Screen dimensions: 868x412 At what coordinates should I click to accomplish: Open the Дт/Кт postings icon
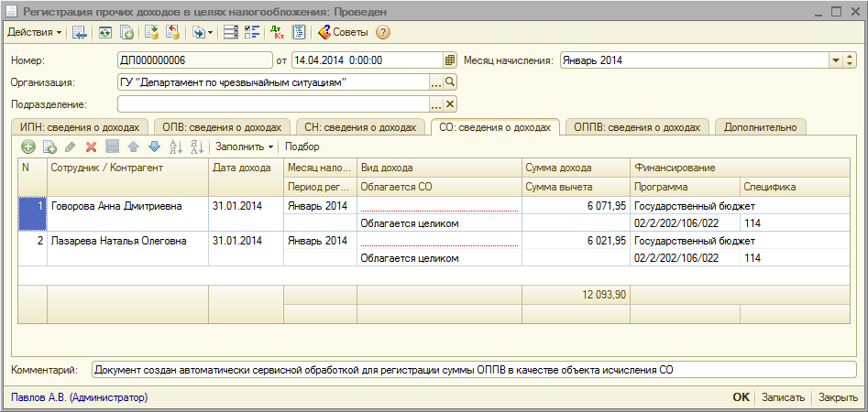point(278,32)
